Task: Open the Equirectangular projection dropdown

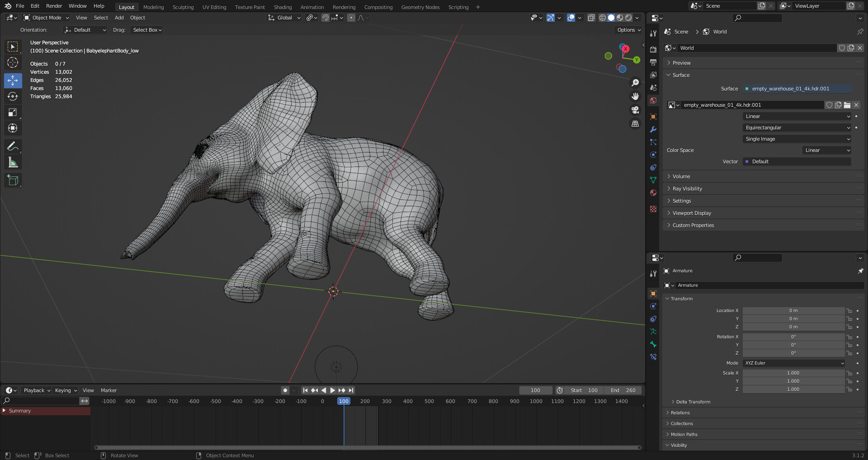Action: (797, 127)
